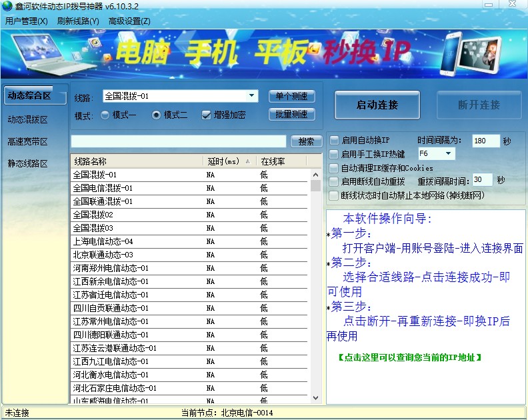Sort by the 在线率 column header
This screenshot has width=528, height=420.
point(281,161)
